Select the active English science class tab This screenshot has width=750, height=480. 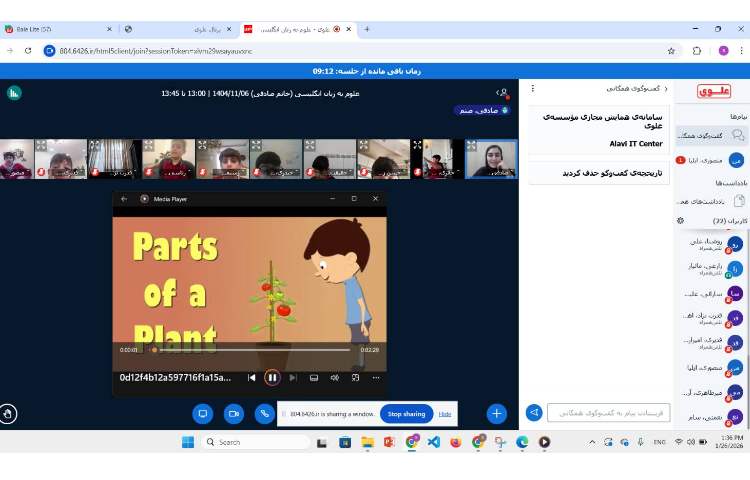(297, 29)
